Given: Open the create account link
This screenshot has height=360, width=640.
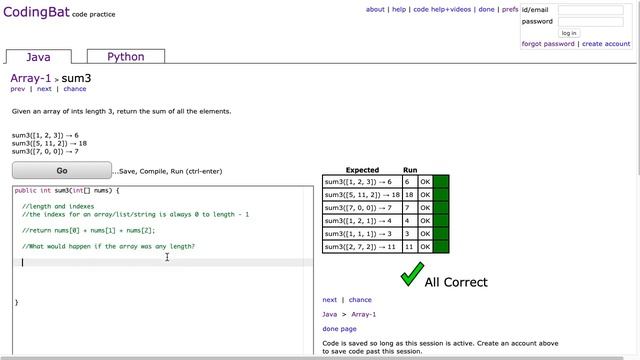Looking at the screenshot, I should [x=606, y=44].
